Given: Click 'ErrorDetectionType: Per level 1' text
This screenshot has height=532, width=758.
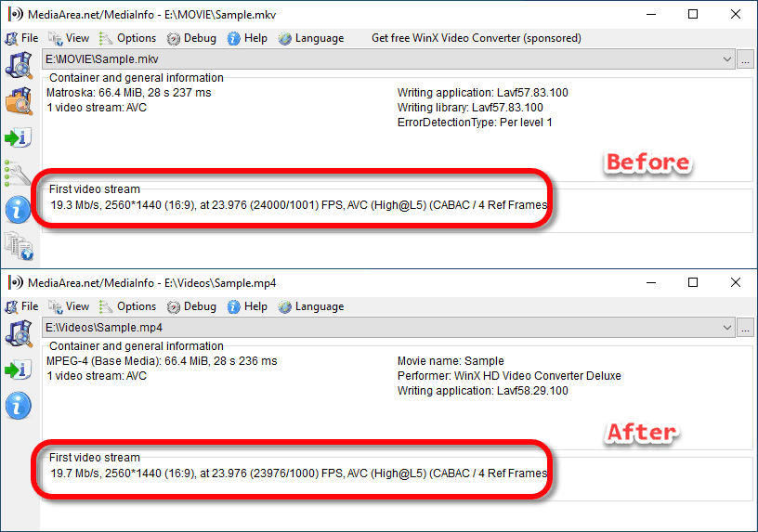Looking at the screenshot, I should pos(475,123).
